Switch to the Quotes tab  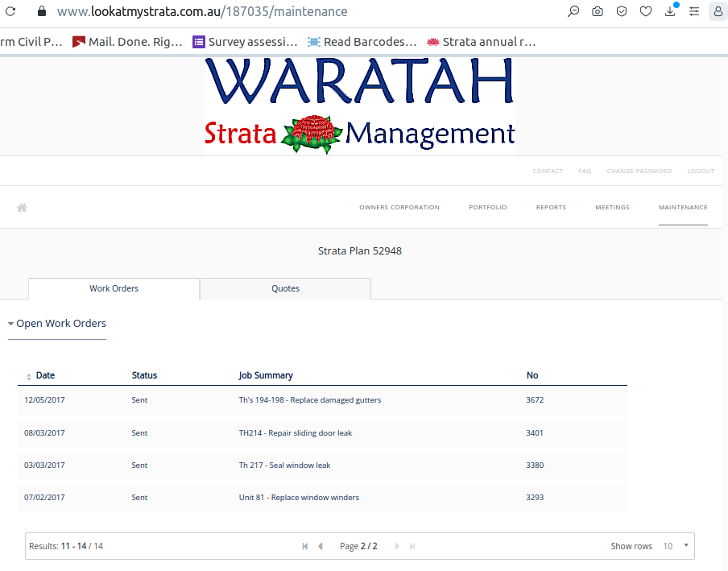pyautogui.click(x=286, y=289)
